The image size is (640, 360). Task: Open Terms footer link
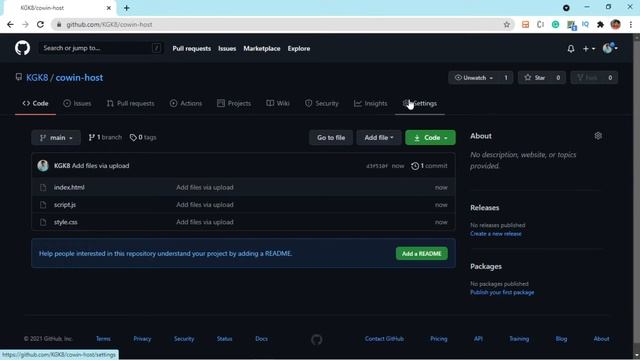[103, 339]
